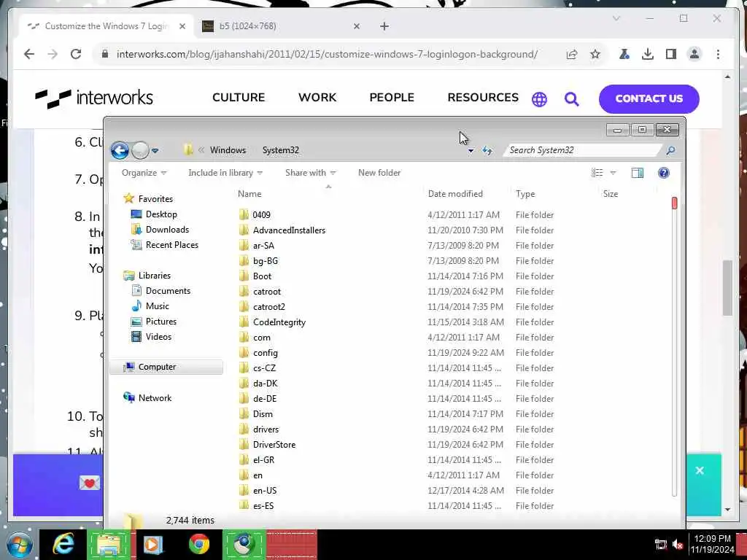The width and height of the screenshot is (747, 560).
Task: Click the CONTACT US button
Action: point(649,99)
